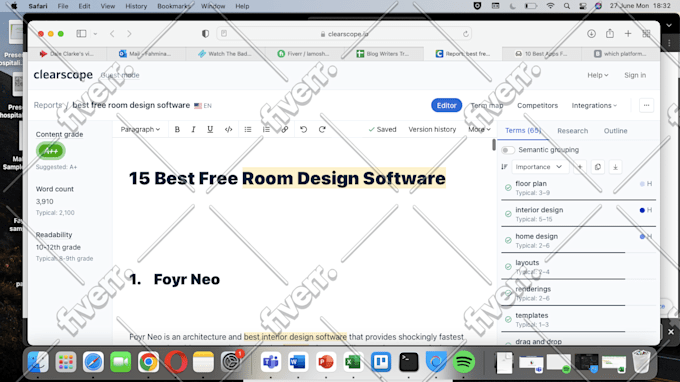
Task: Create a bulleted list
Action: (x=248, y=129)
